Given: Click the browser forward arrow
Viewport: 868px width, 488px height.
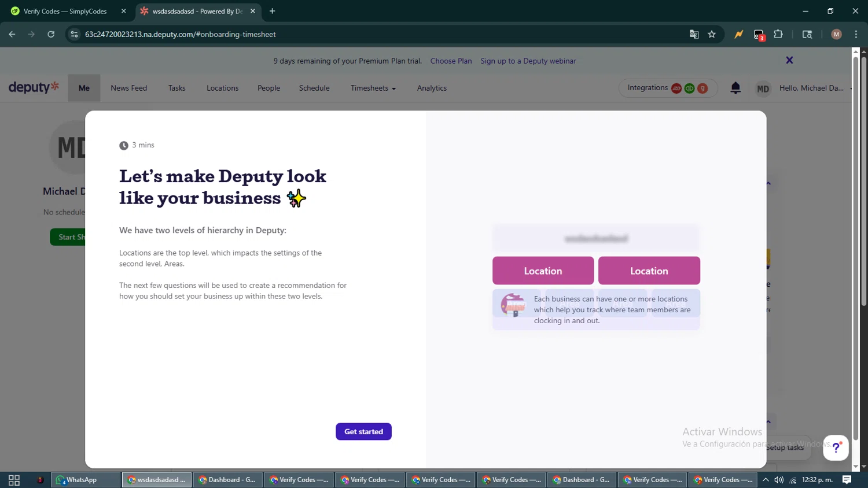Looking at the screenshot, I should point(31,34).
